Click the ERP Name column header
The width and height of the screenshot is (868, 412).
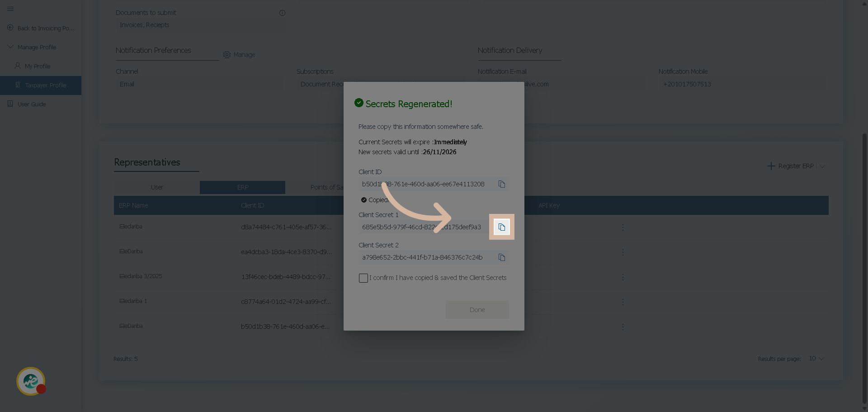coord(133,205)
